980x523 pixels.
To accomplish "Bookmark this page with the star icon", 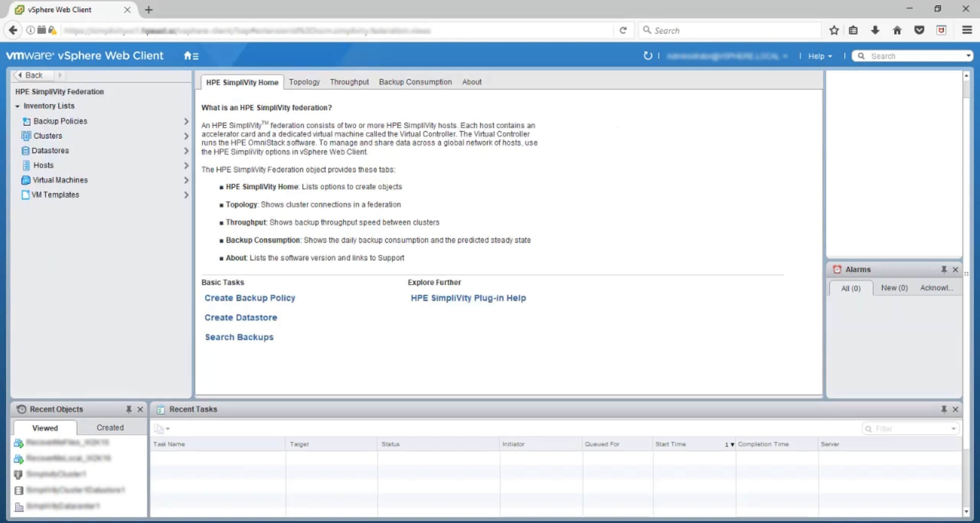I will (834, 30).
